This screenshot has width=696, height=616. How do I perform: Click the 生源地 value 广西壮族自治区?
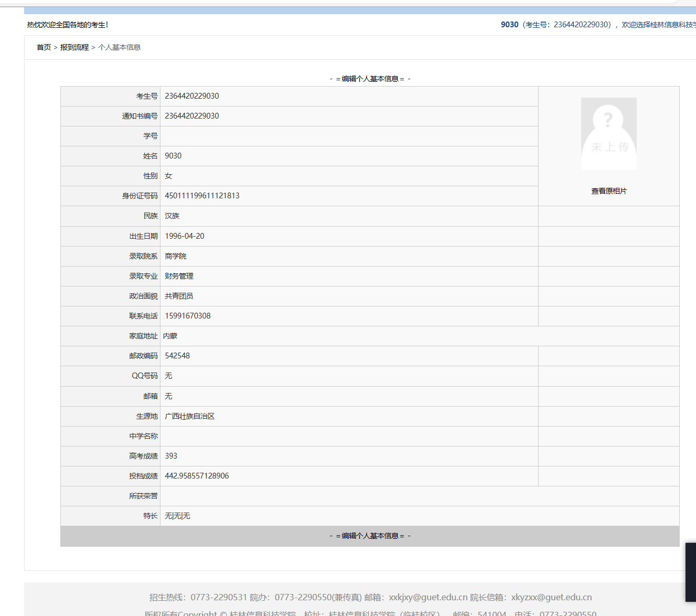point(189,416)
